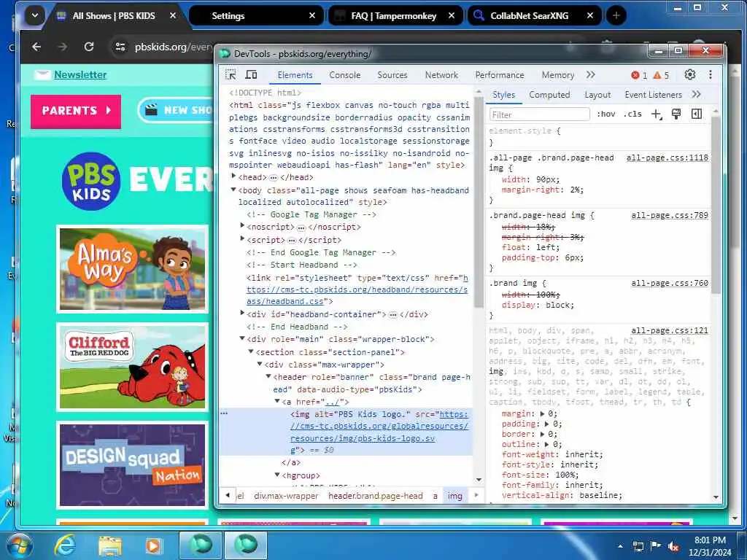The width and height of the screenshot is (747, 560).
Task: Expand the noscript element node
Action: (242, 226)
